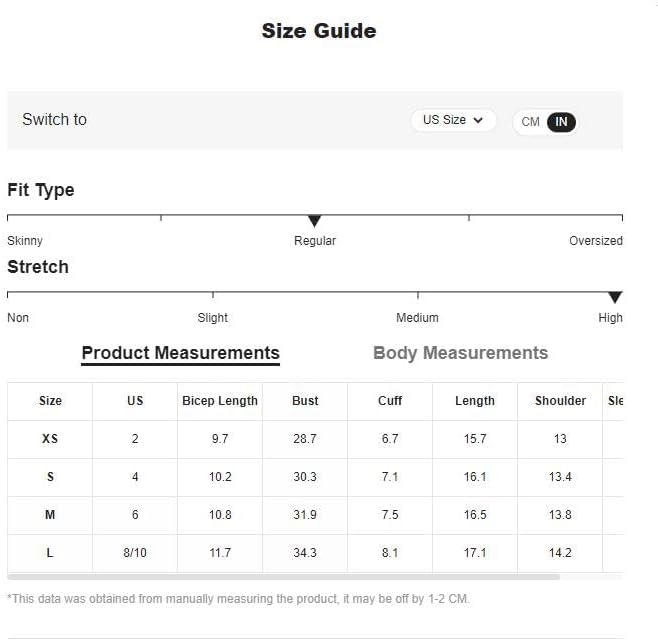Click the Shoulder column header
The height and width of the screenshot is (641, 658).
(560, 401)
